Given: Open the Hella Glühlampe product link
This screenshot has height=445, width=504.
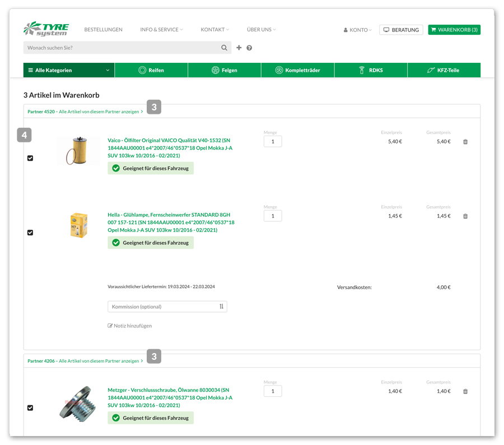Looking at the screenshot, I should (171, 222).
